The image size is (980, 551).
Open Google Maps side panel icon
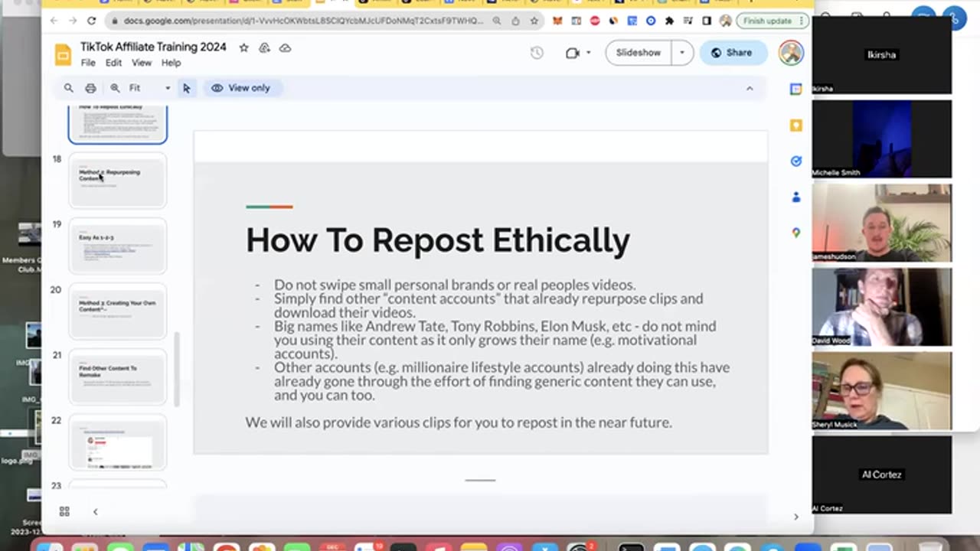click(x=796, y=233)
